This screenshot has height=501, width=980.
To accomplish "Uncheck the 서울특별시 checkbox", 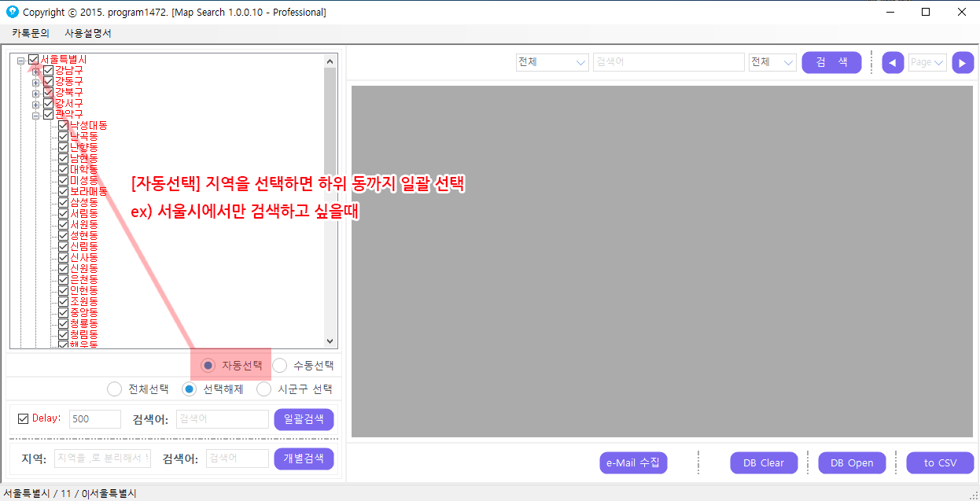I will 34,60.
